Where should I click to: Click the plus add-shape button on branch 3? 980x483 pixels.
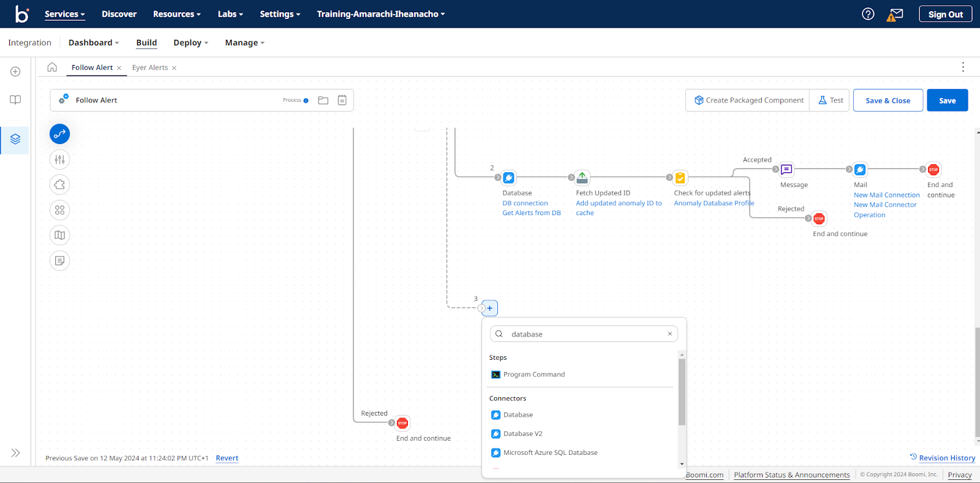(x=490, y=308)
